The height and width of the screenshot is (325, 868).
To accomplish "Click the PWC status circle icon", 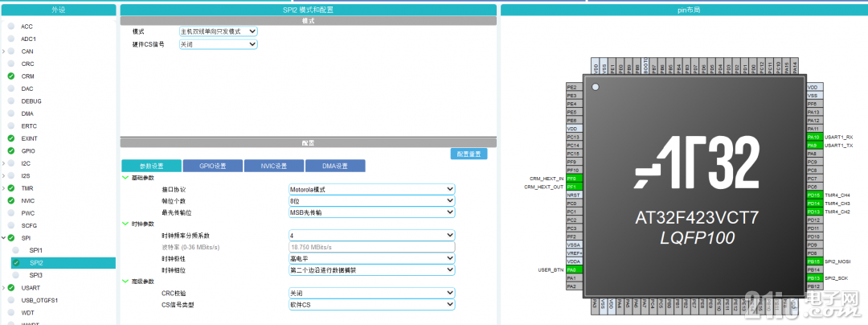I will tap(11, 212).
